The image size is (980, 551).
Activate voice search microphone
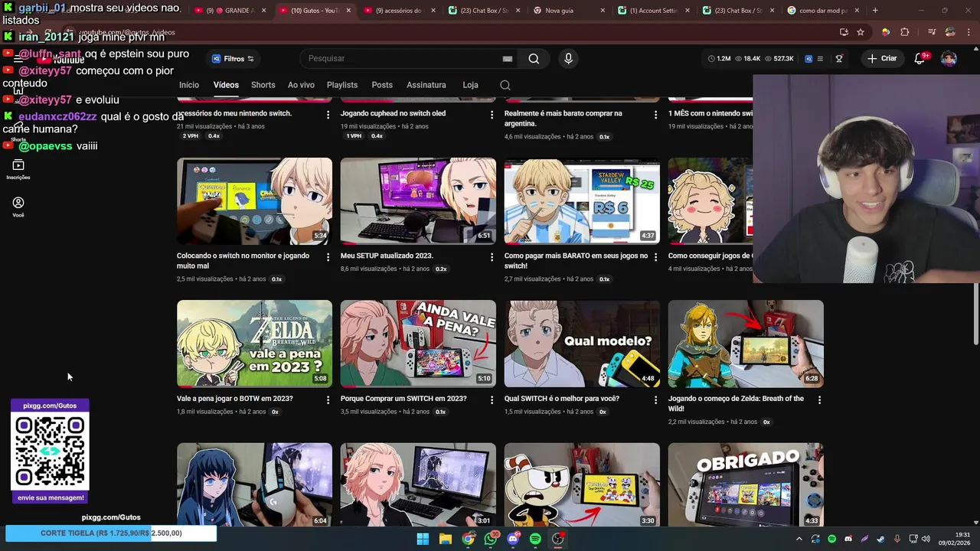click(568, 59)
